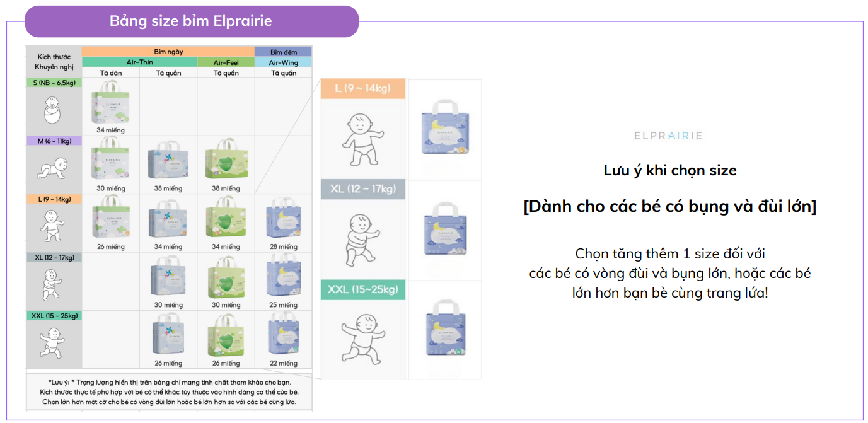Click the large green 'XXL (15~25kg)' heading
The width and height of the screenshot is (868, 423).
362,290
